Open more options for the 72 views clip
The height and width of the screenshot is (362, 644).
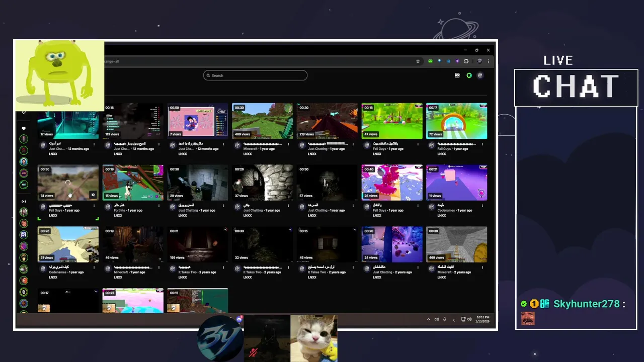coord(482,144)
